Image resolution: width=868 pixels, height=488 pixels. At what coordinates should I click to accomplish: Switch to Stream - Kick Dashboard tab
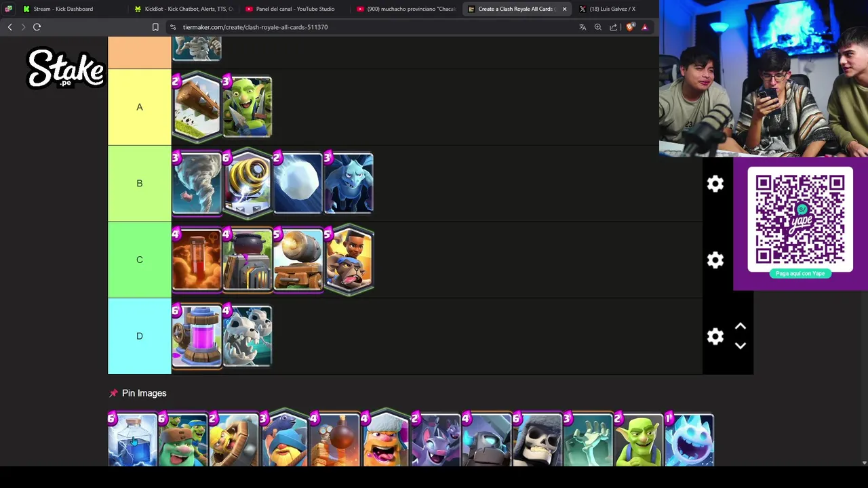(x=63, y=9)
